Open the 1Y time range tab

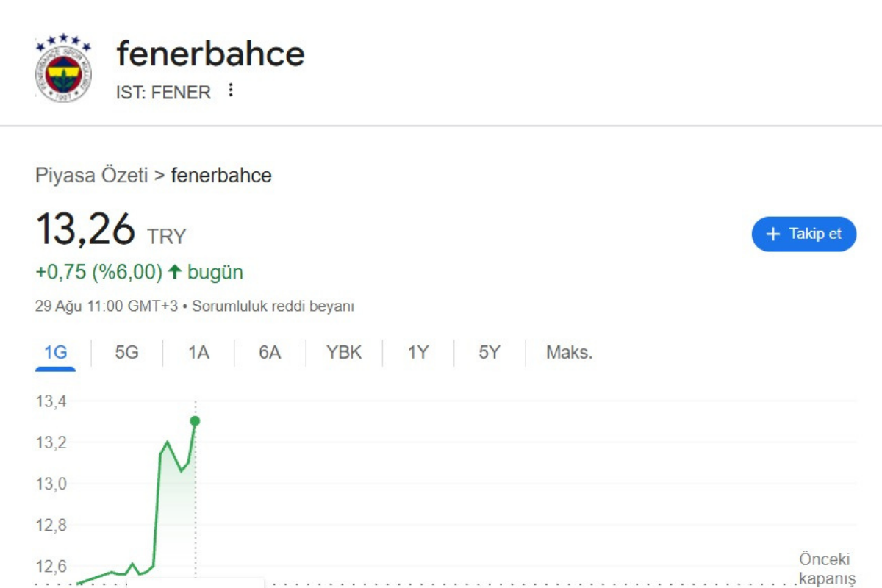tap(418, 353)
